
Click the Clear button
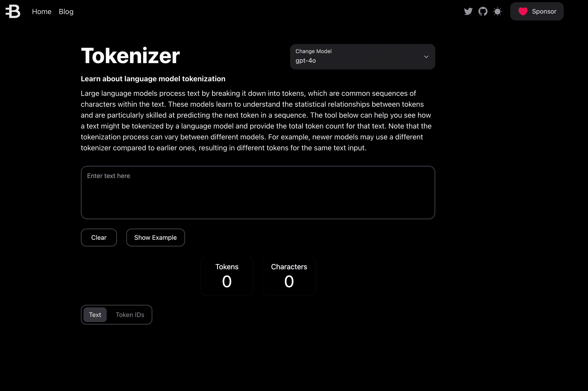98,237
